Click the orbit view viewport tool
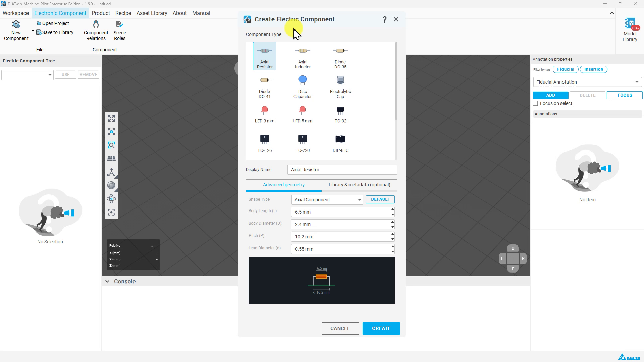This screenshot has width=644, height=362. tap(111, 199)
